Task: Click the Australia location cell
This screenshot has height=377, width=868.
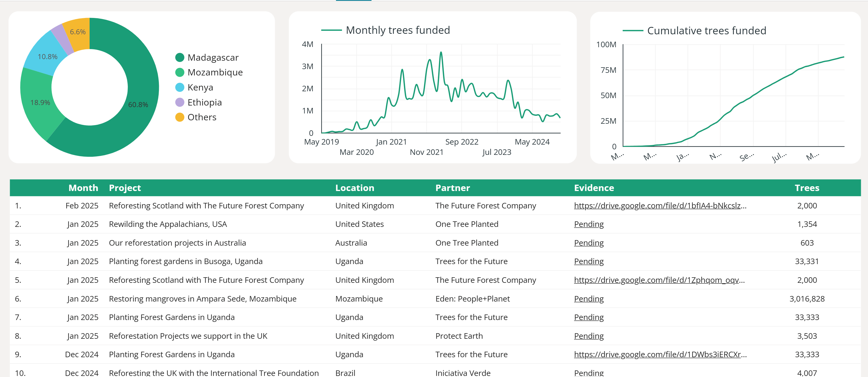Action: (x=351, y=243)
